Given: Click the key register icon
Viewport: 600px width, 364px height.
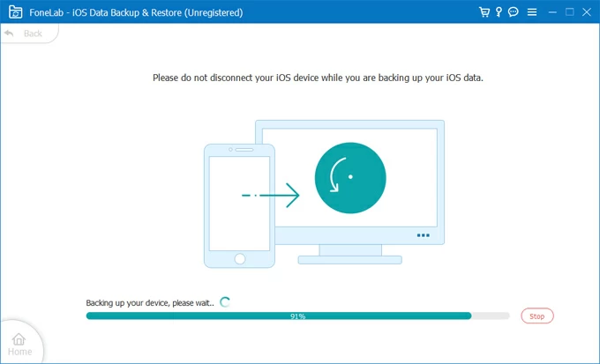Looking at the screenshot, I should 499,12.
